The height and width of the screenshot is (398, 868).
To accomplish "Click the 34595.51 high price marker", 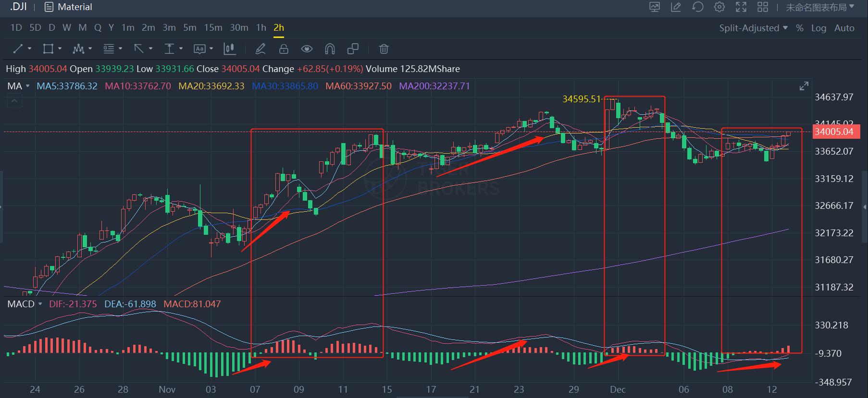I will 582,99.
